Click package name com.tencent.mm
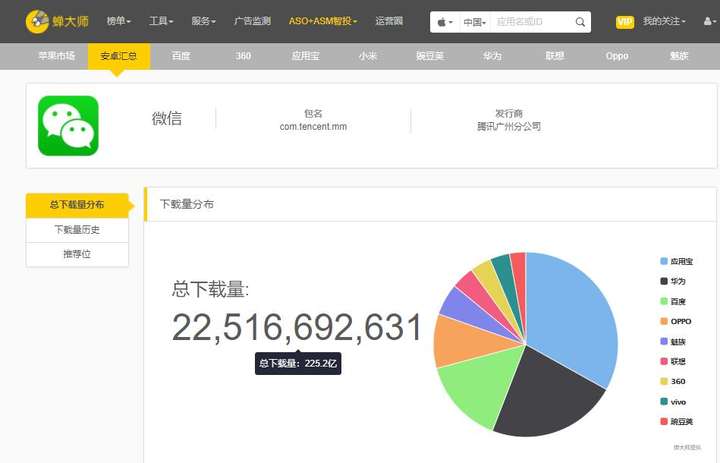 pyautogui.click(x=313, y=126)
